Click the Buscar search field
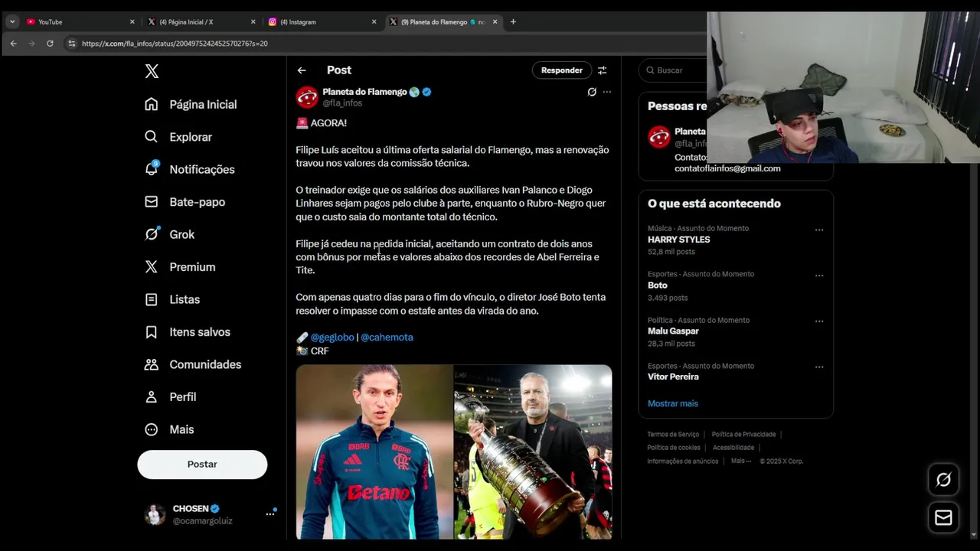The width and height of the screenshot is (980, 551). 674,70
